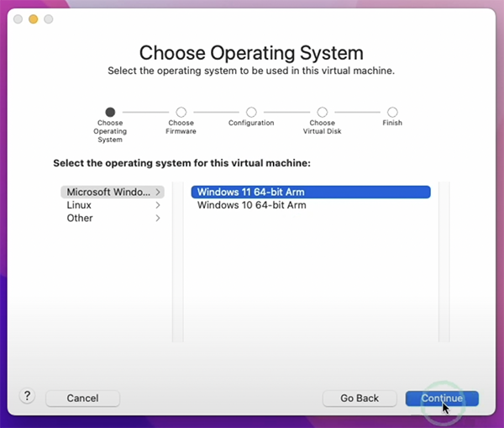Minimize the window with yellow button

click(34, 19)
